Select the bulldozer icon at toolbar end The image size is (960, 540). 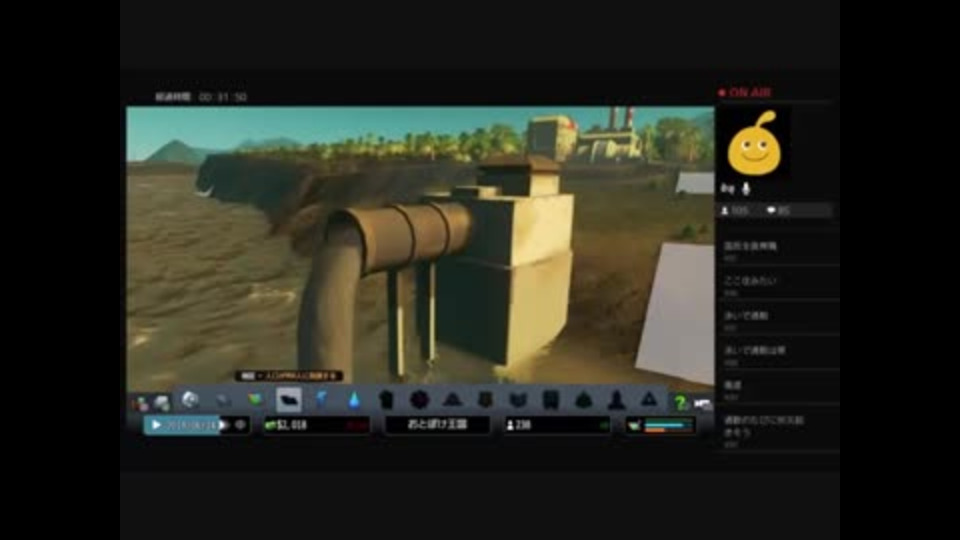(x=702, y=403)
